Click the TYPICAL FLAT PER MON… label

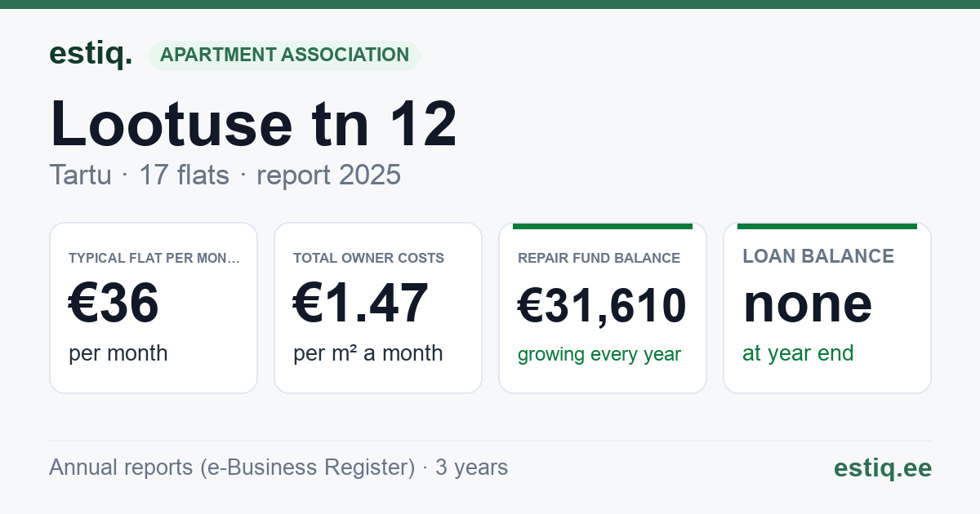click(x=154, y=258)
